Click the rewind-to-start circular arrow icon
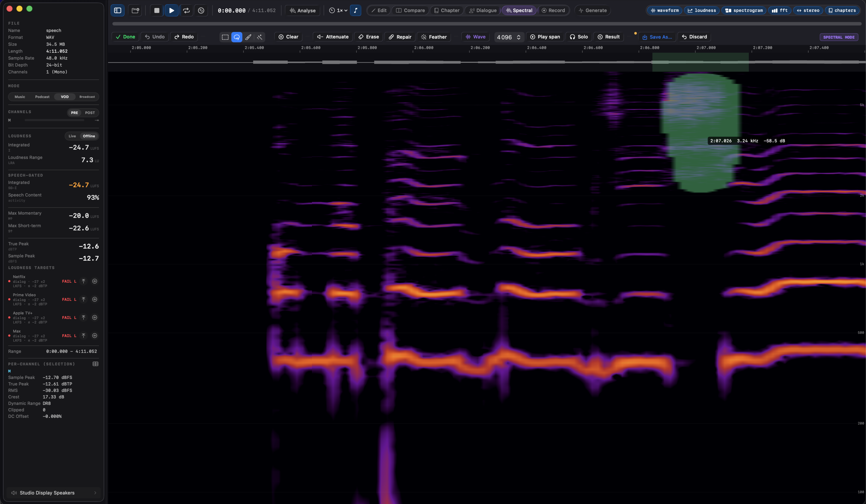The width and height of the screenshot is (866, 504). (201, 10)
